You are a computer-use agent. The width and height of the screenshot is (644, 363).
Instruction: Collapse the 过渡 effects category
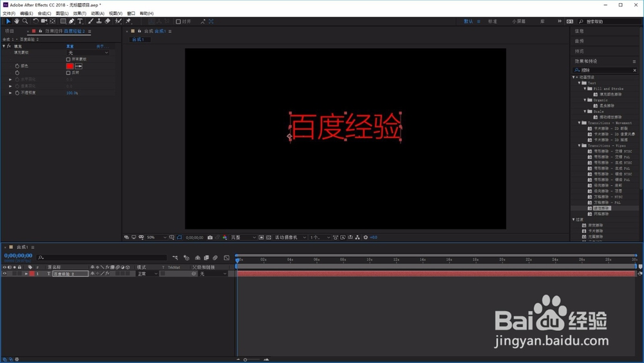click(x=574, y=219)
